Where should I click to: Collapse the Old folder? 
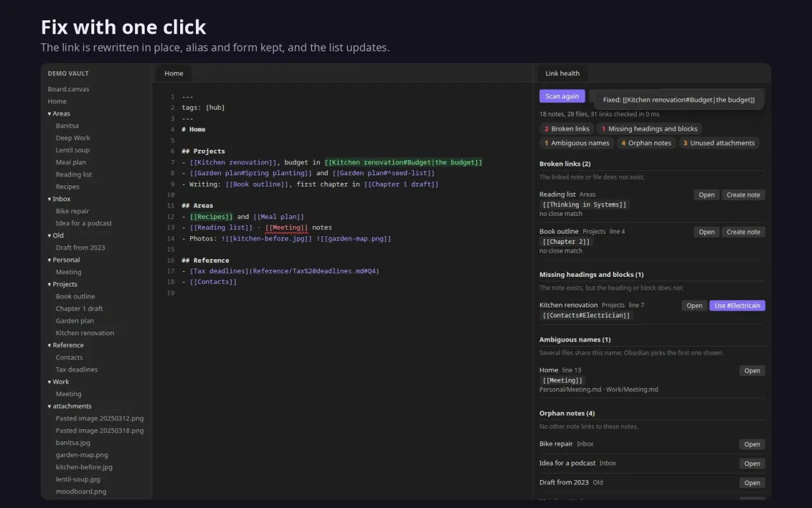click(x=56, y=235)
